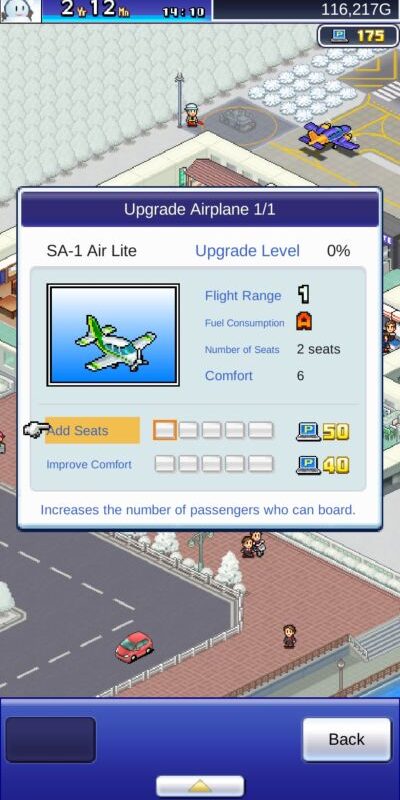Click the laptop points icon beside cost 50

point(308,432)
